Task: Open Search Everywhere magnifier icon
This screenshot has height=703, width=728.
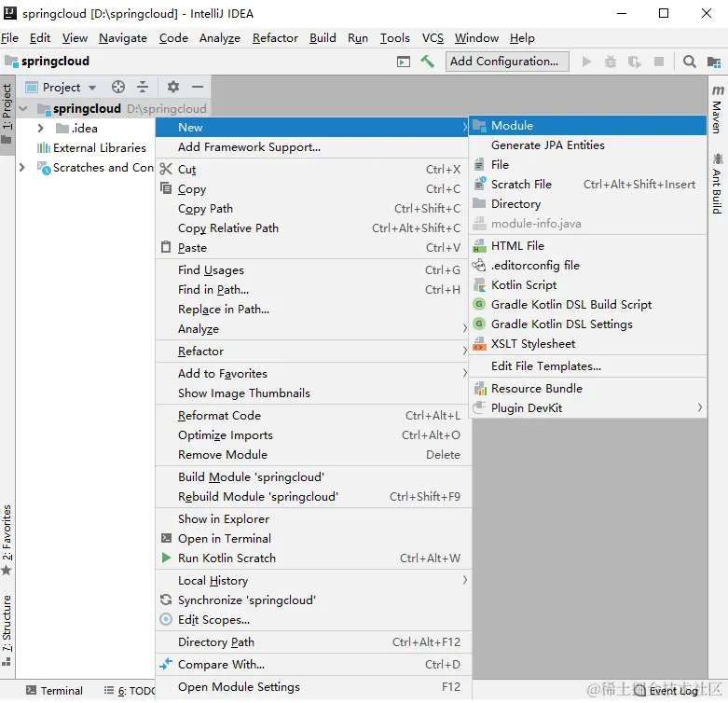Action: point(689,62)
